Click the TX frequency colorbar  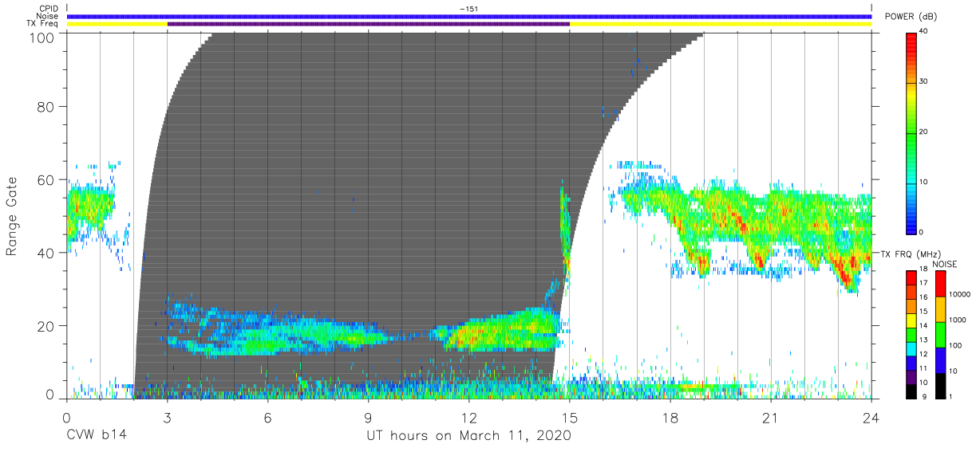click(911, 333)
